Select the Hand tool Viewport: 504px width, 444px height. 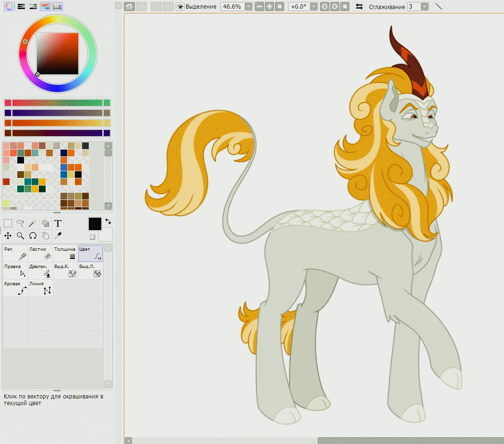point(45,235)
